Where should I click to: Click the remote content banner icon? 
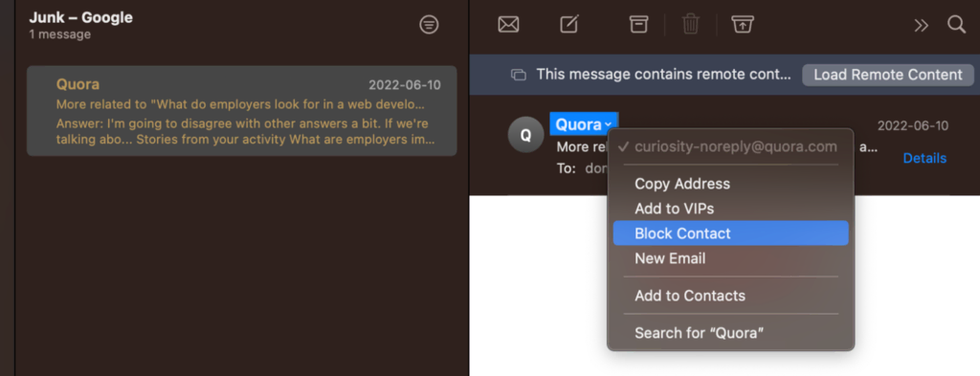[x=518, y=75]
